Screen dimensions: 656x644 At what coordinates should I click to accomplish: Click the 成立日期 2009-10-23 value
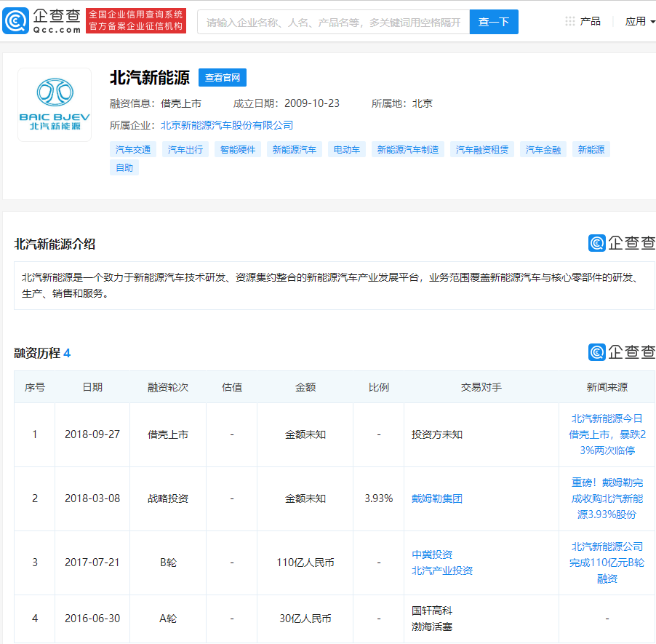pos(312,103)
